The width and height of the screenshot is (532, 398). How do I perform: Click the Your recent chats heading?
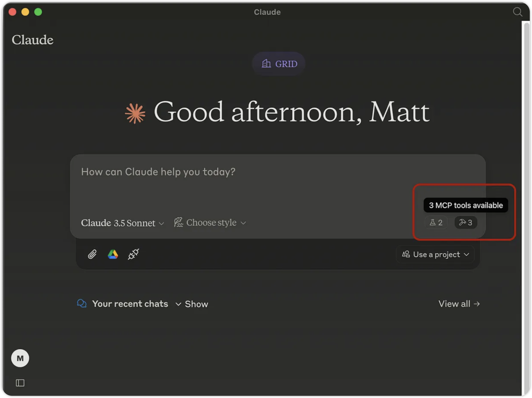[x=130, y=304]
